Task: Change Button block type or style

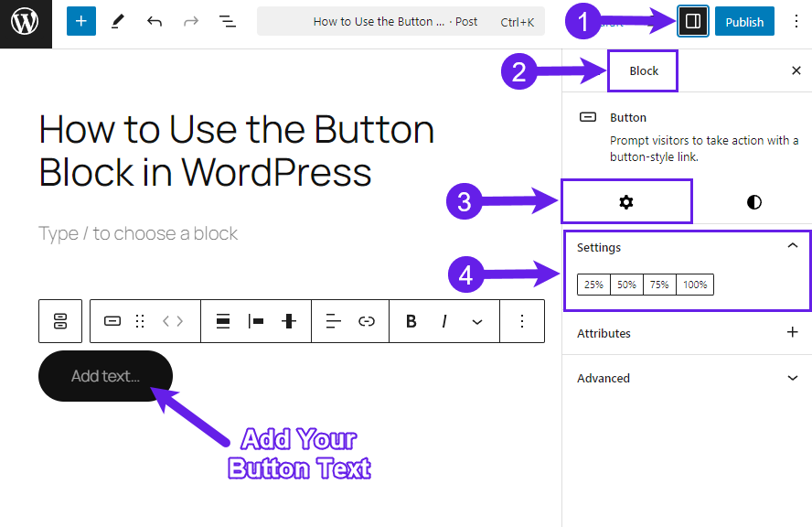Action: click(x=112, y=321)
